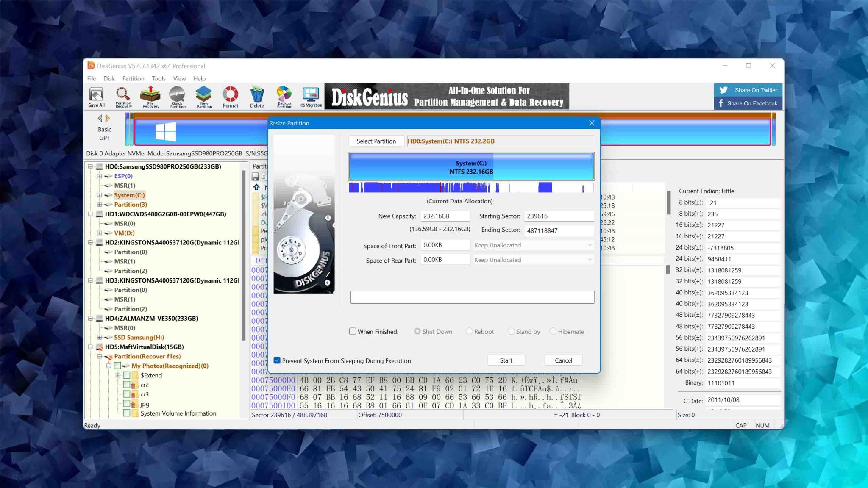
Task: Open the Format tool
Action: [230, 97]
